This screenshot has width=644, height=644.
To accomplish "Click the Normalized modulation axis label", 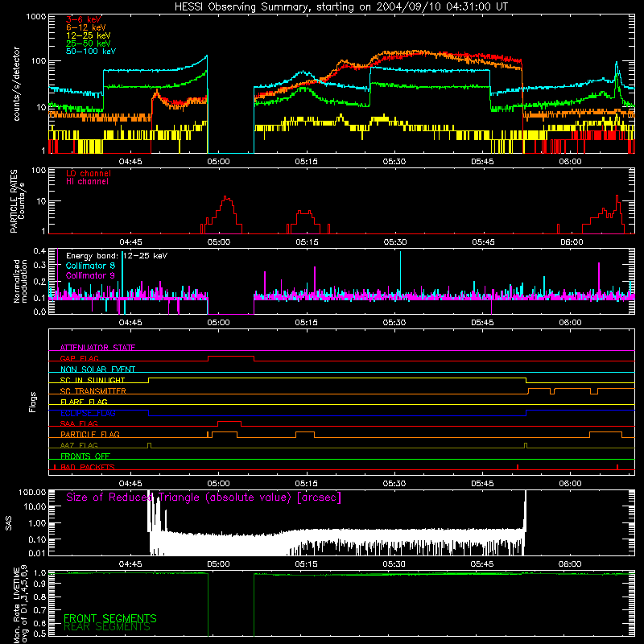I will pos(20,281).
